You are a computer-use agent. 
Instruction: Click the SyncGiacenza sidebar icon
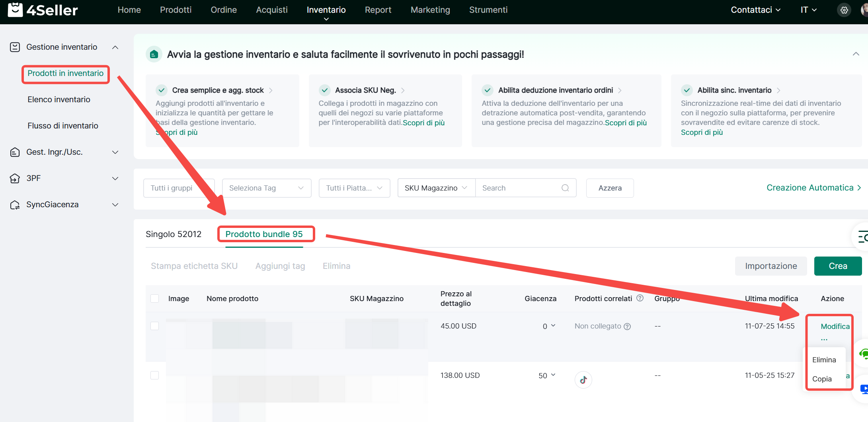[15, 205]
